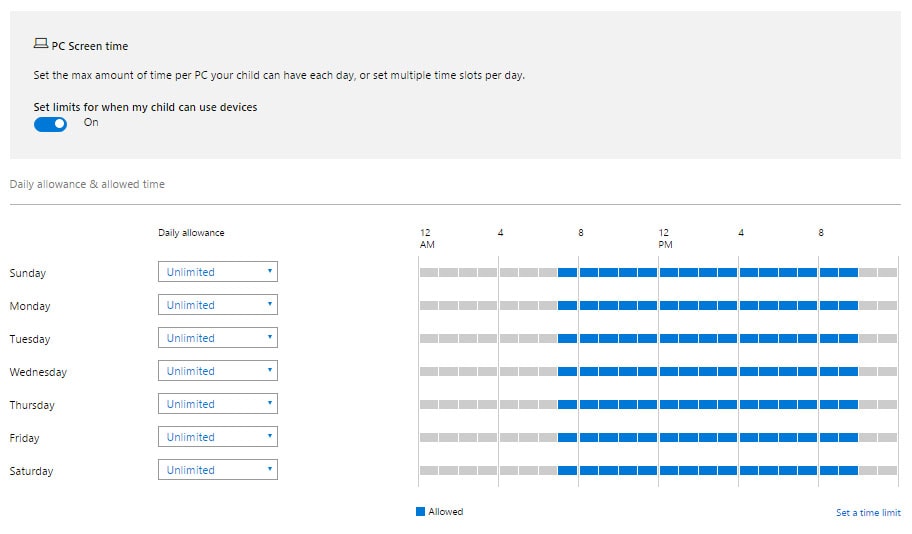Viewport: 912px width, 534px height.
Task: Select Thursday's allowed time schedule bar
Action: pos(707,404)
